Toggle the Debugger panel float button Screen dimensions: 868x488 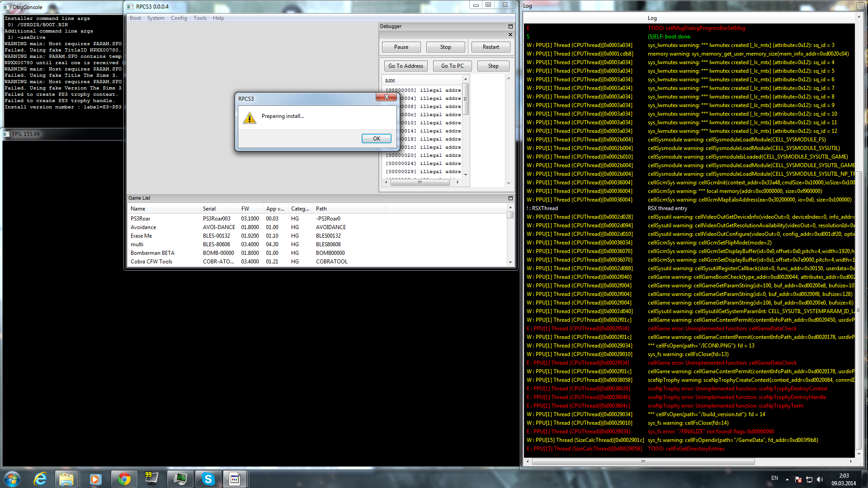tap(510, 27)
